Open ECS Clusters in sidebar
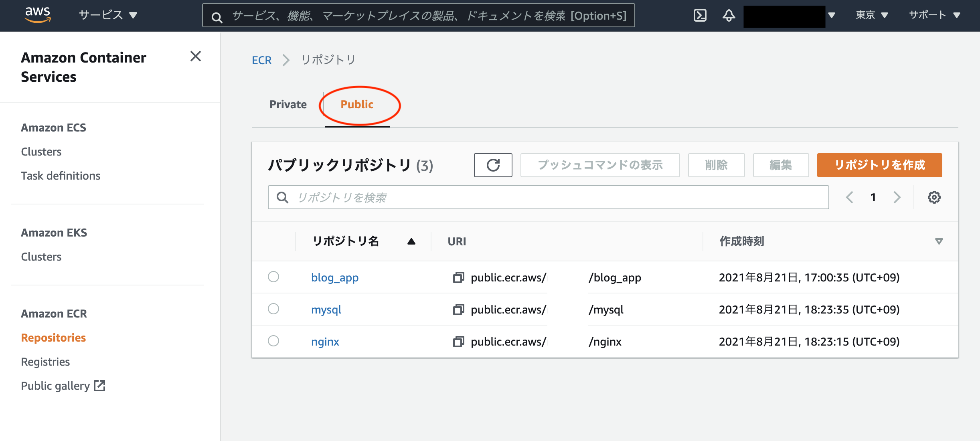The width and height of the screenshot is (980, 441). point(41,152)
